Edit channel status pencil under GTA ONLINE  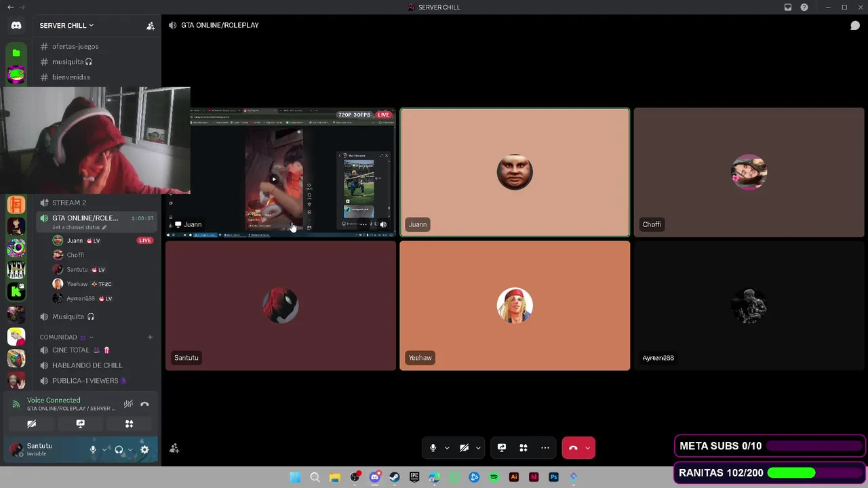pos(104,227)
